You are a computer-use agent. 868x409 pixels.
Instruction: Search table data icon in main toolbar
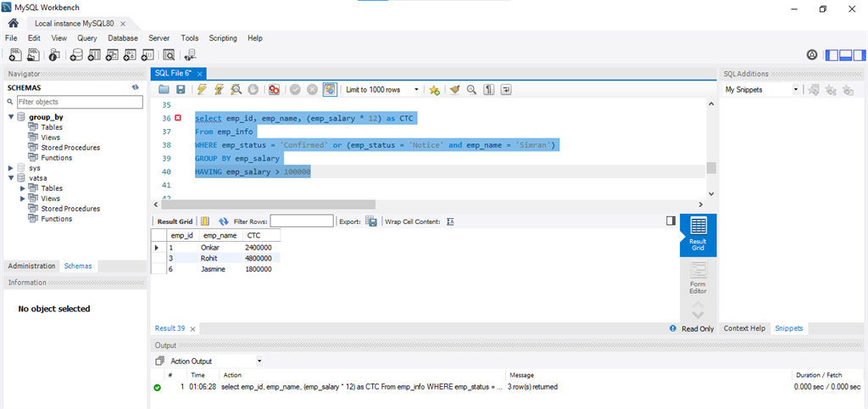[169, 54]
